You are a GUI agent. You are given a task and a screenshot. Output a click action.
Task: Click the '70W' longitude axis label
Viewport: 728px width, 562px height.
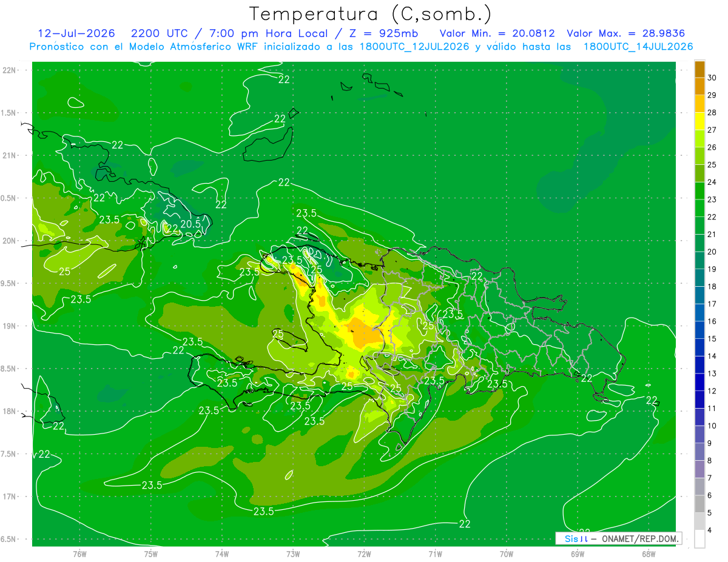(507, 554)
